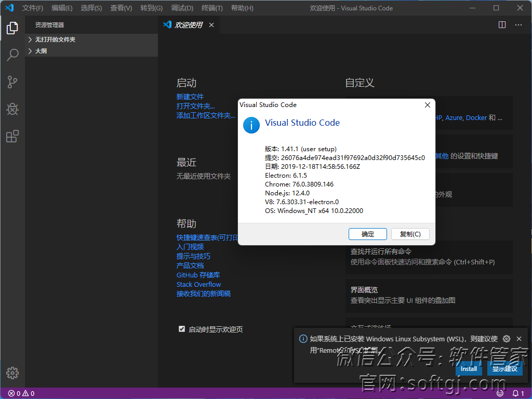Open the Source Control view
The image size is (532, 399).
tap(12, 82)
